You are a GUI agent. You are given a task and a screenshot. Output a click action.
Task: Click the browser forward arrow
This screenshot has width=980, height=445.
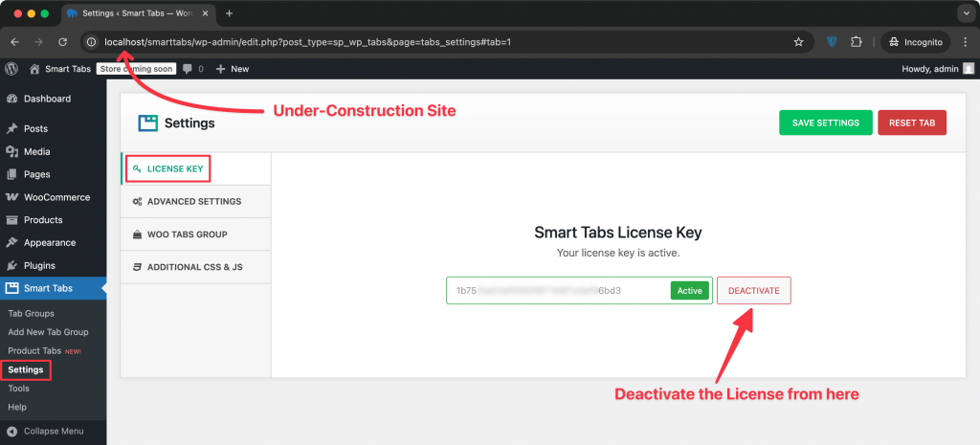(x=38, y=42)
